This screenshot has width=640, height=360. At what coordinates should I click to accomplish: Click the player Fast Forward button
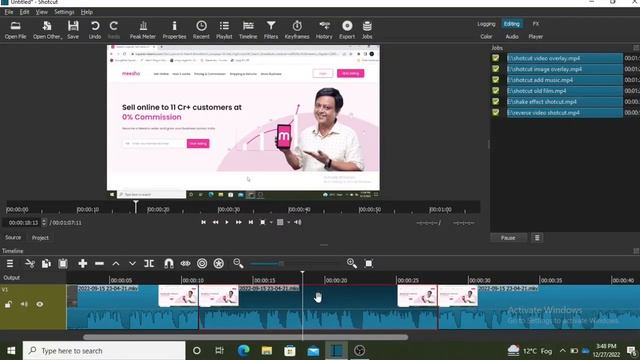click(239, 222)
